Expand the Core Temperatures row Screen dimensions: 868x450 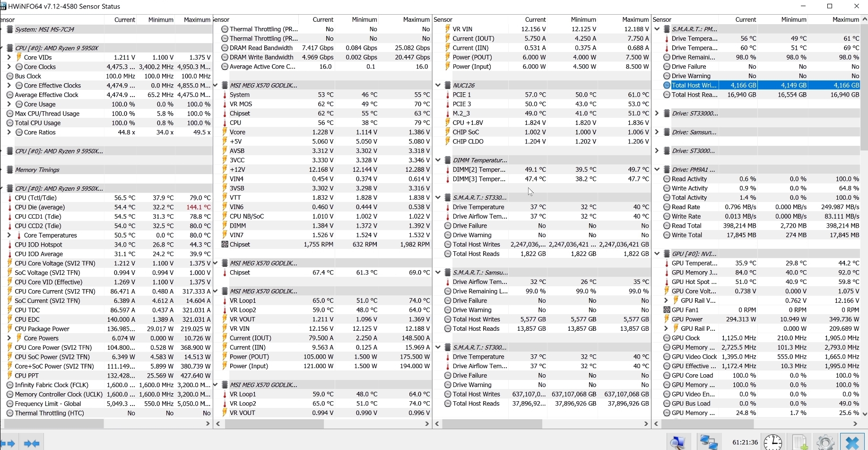9,235
